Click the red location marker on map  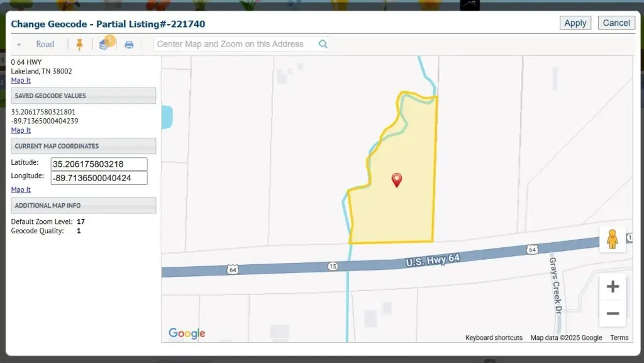397,181
